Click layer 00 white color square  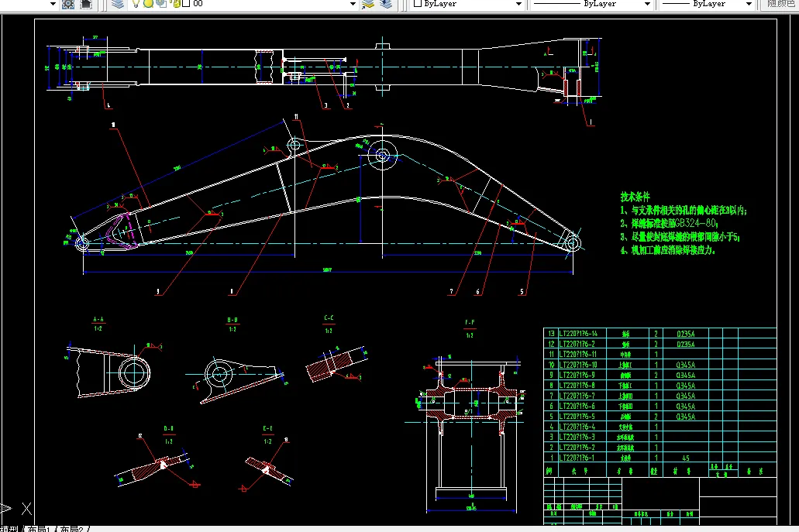pos(186,4)
